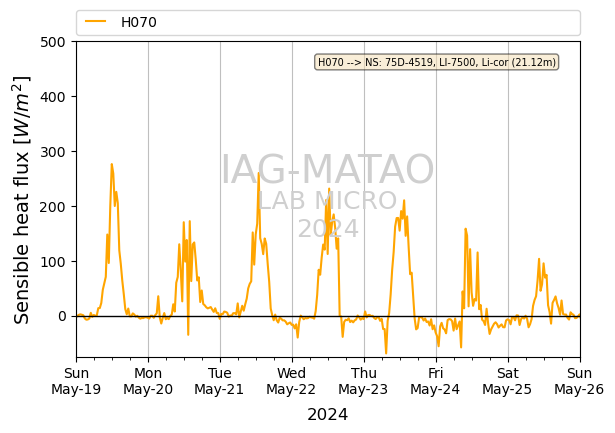Viewport: 615px width, 433px height.
Task: Click the Sensible heat flux axis title
Action: (x=22, y=200)
